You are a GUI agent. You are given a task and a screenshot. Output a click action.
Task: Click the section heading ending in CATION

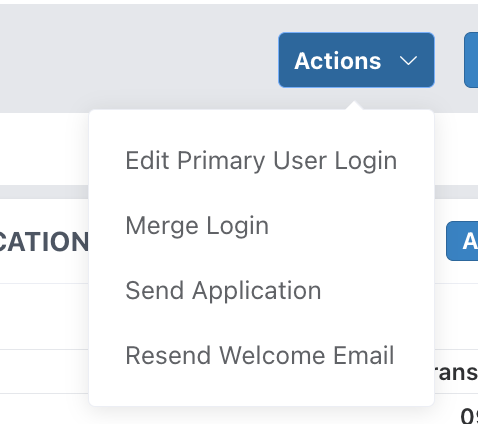point(43,241)
